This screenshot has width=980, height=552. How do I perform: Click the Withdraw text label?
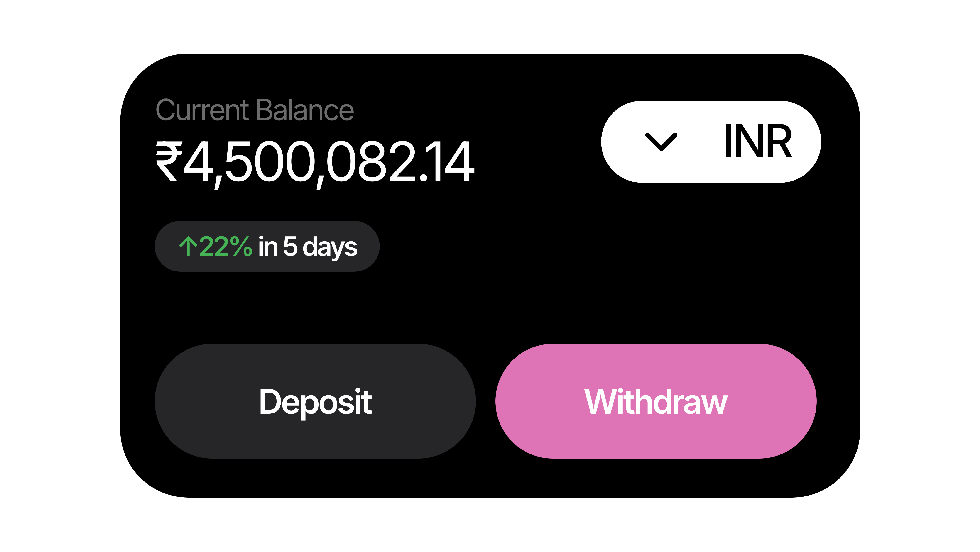pyautogui.click(x=656, y=402)
